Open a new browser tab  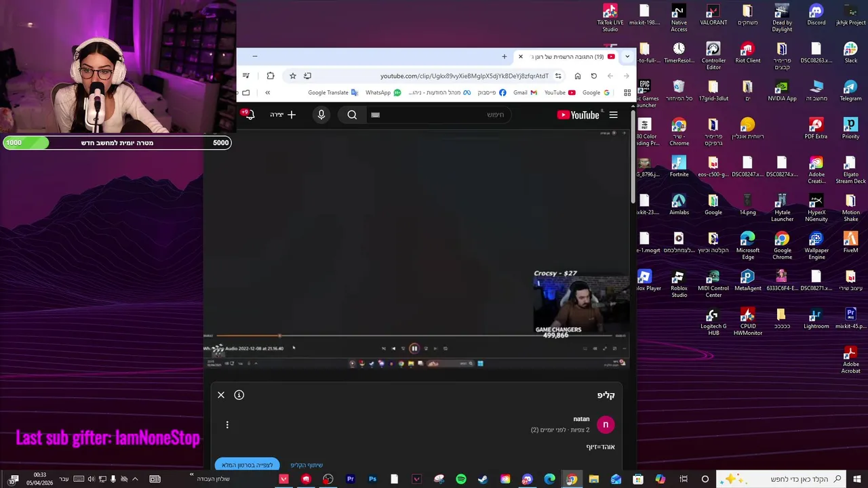click(504, 57)
